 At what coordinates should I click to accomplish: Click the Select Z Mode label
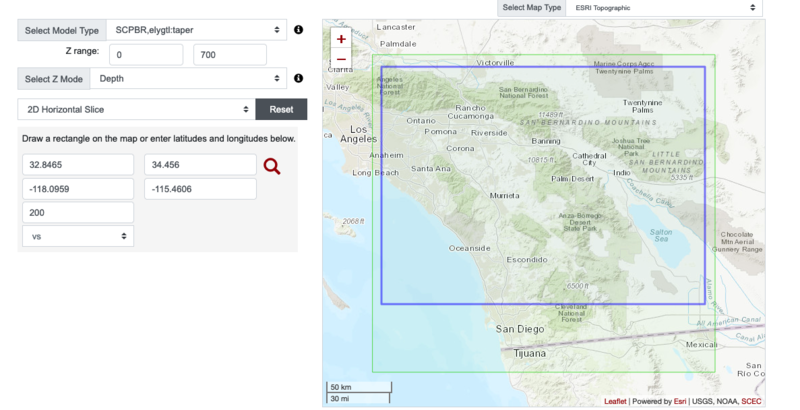[x=54, y=79]
